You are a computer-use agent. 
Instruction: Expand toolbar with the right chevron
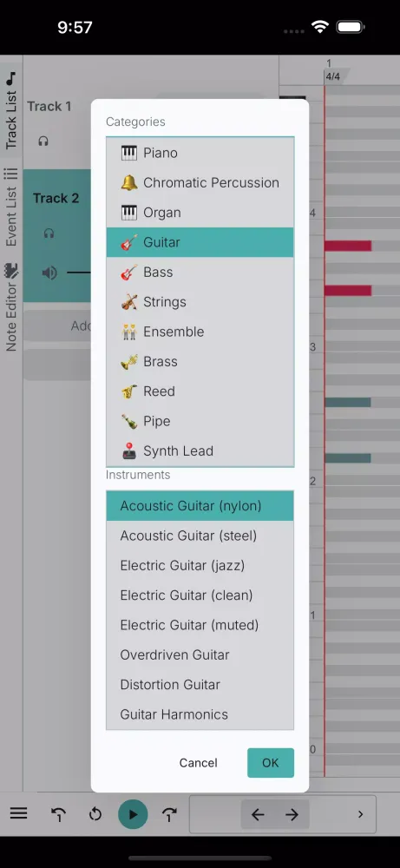click(x=360, y=814)
